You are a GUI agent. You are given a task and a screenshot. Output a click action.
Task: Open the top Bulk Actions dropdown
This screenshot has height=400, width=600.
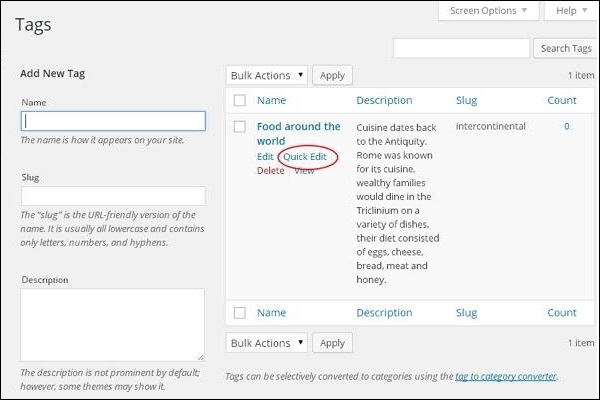pyautogui.click(x=266, y=75)
